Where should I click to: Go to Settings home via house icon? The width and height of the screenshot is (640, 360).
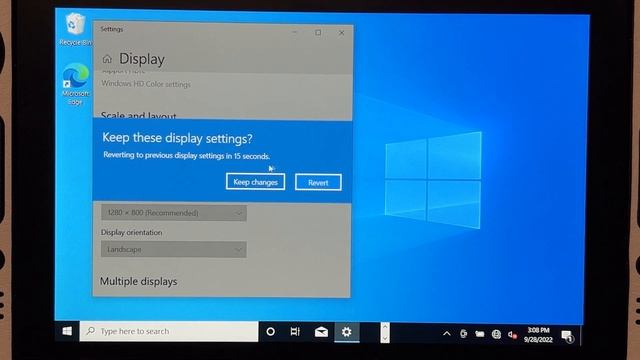(x=107, y=59)
